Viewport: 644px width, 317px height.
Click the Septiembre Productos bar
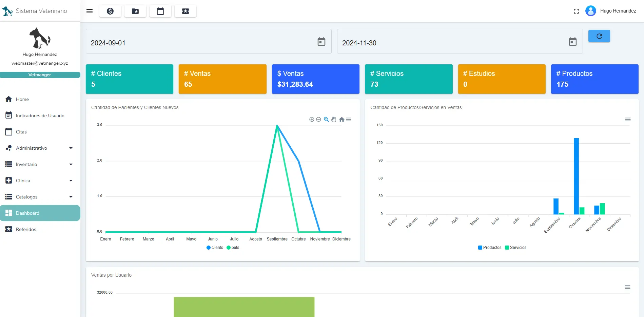556,206
